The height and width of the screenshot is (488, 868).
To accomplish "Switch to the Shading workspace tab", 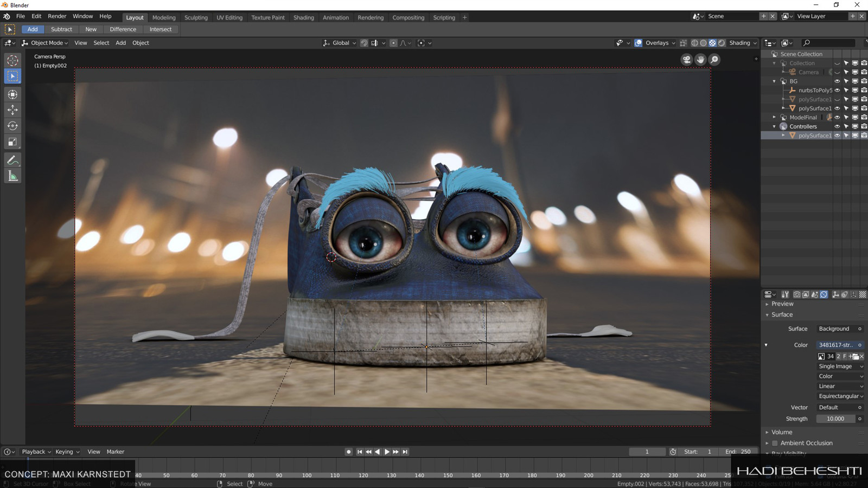I will (304, 17).
